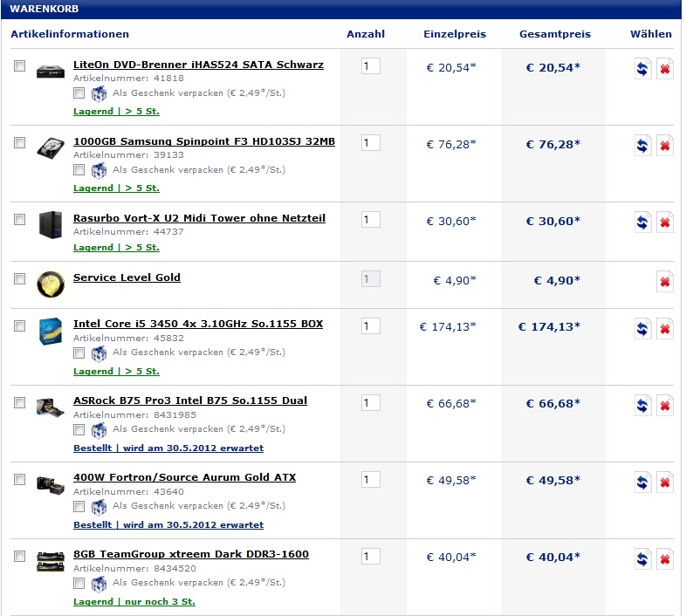Enable gift wrapping for 8GB TeamGroup RAM
The image size is (686, 616).
[79, 583]
